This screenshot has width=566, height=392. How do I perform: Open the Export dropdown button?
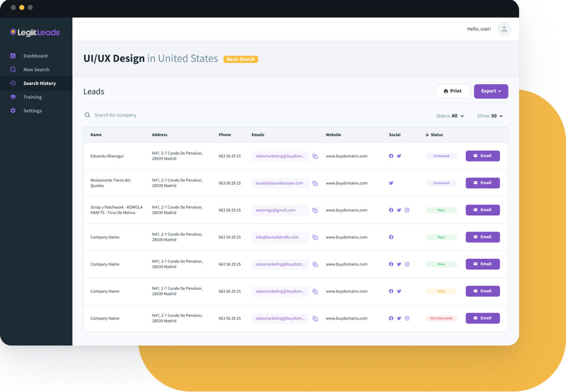(x=491, y=92)
